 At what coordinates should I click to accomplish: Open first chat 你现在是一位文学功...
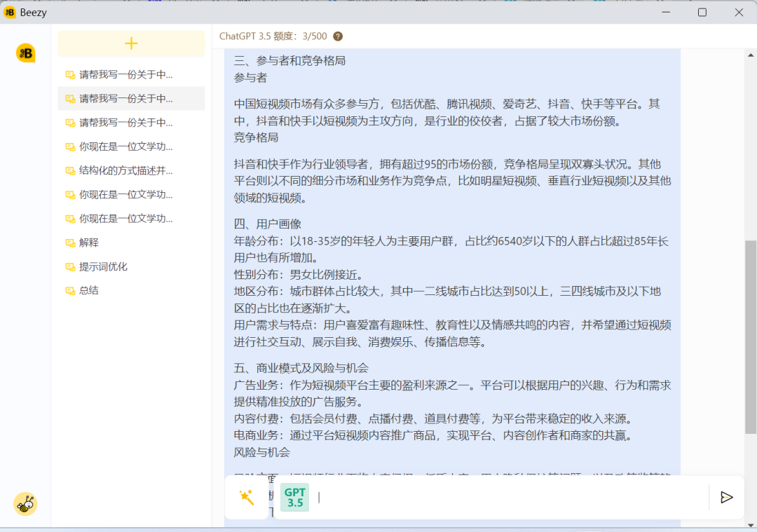(x=131, y=146)
